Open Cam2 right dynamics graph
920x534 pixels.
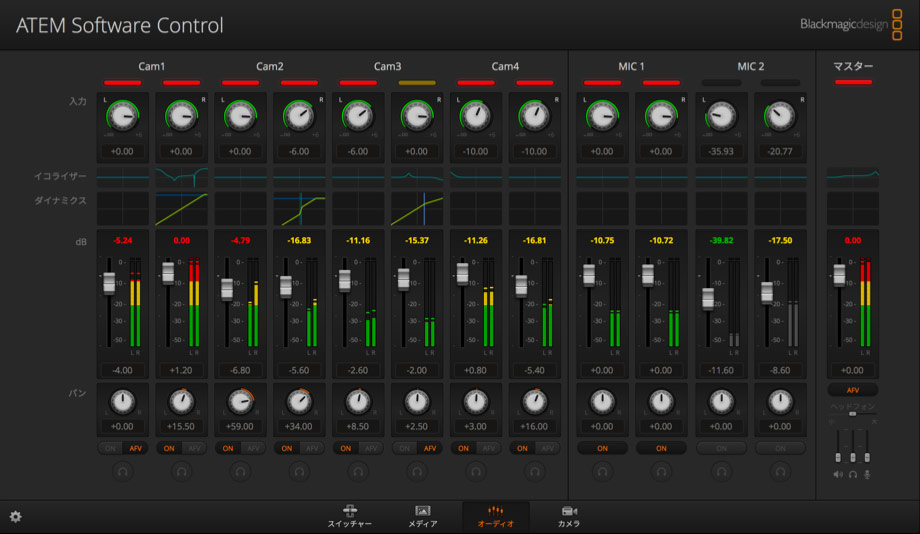tap(299, 208)
